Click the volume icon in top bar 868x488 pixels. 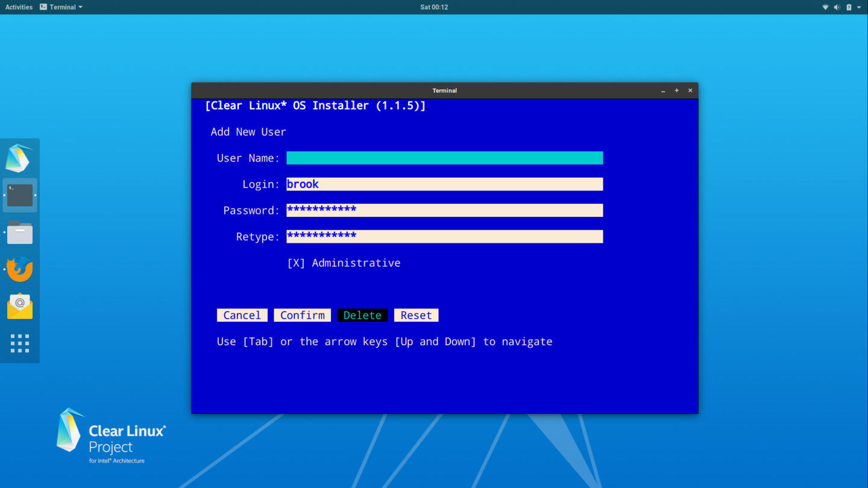click(x=837, y=7)
